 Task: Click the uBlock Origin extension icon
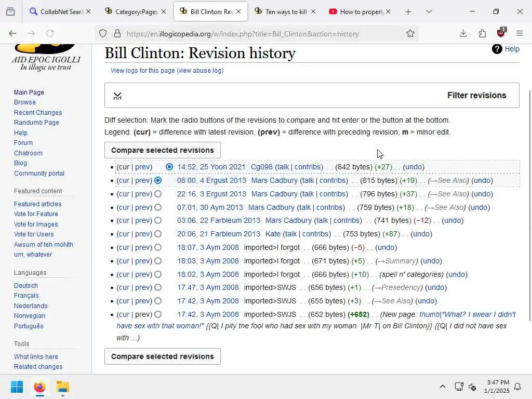click(501, 33)
